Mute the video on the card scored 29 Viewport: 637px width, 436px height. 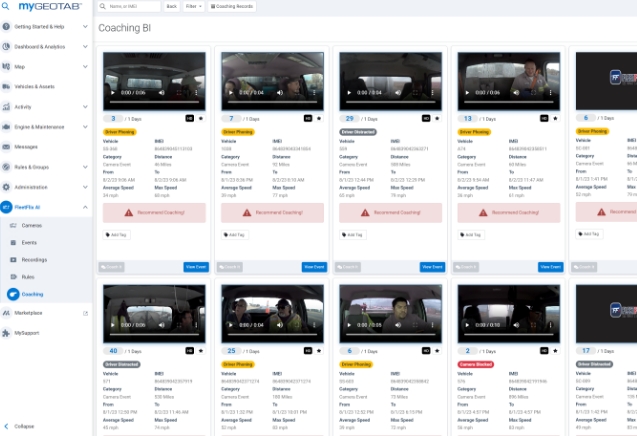click(398, 93)
